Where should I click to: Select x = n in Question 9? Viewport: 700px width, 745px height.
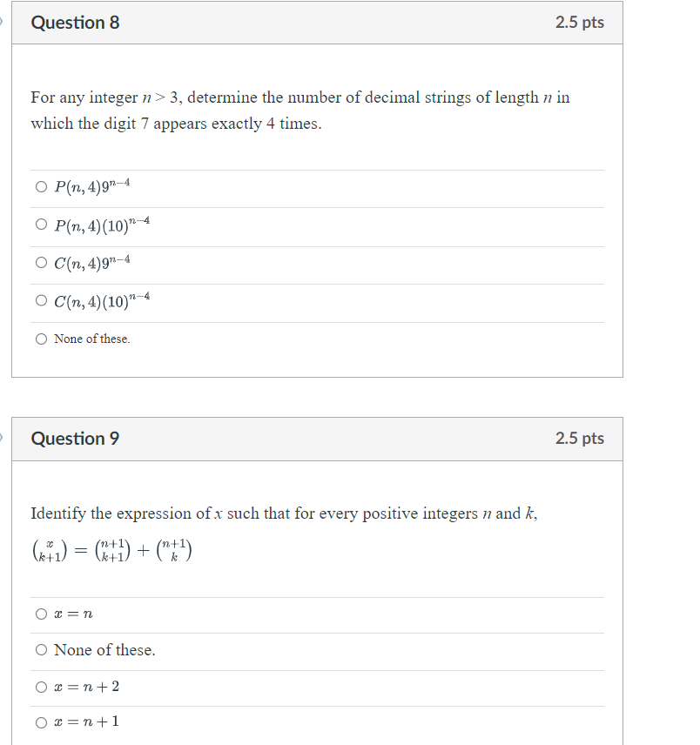tap(41, 614)
